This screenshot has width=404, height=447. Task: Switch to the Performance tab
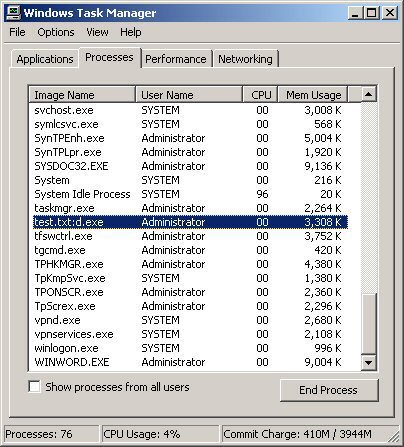pos(176,59)
